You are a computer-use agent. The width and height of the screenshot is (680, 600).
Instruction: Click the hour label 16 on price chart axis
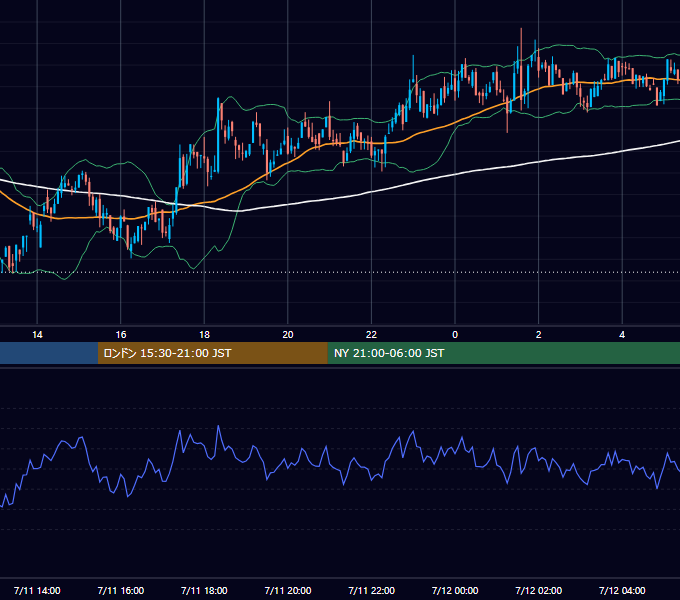(121, 335)
